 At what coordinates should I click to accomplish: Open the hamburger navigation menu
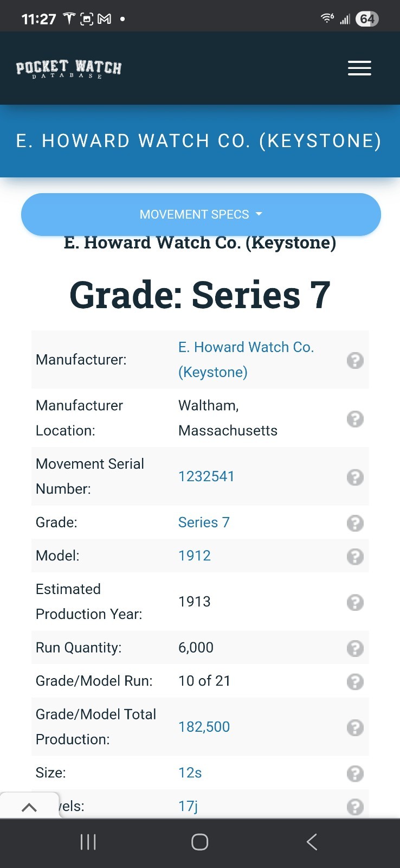coord(359,68)
